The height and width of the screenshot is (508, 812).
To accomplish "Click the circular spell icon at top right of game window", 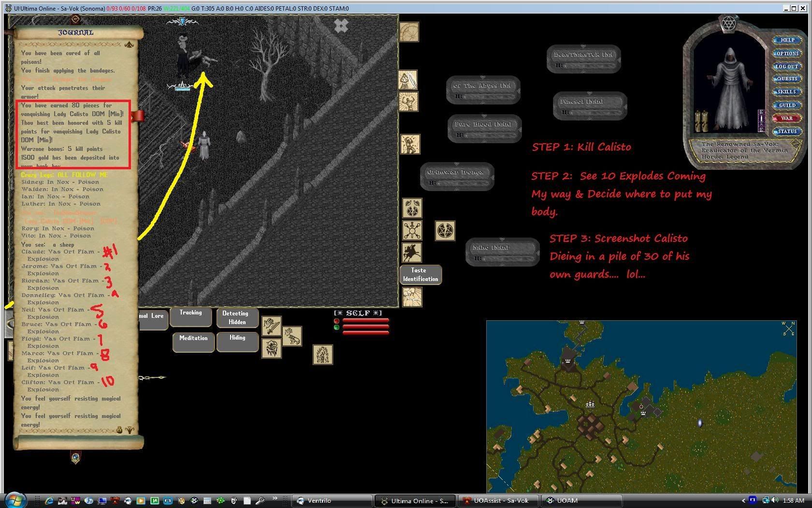I will pos(409,31).
